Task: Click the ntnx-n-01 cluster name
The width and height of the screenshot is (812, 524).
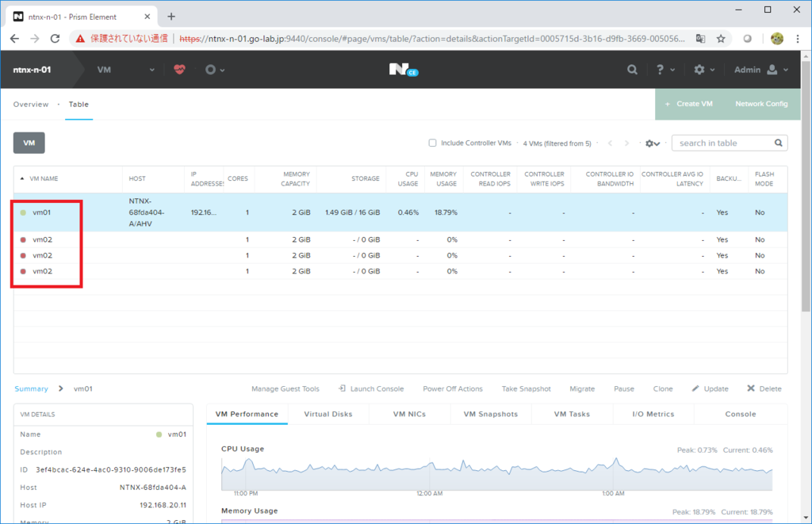Action: pos(32,70)
